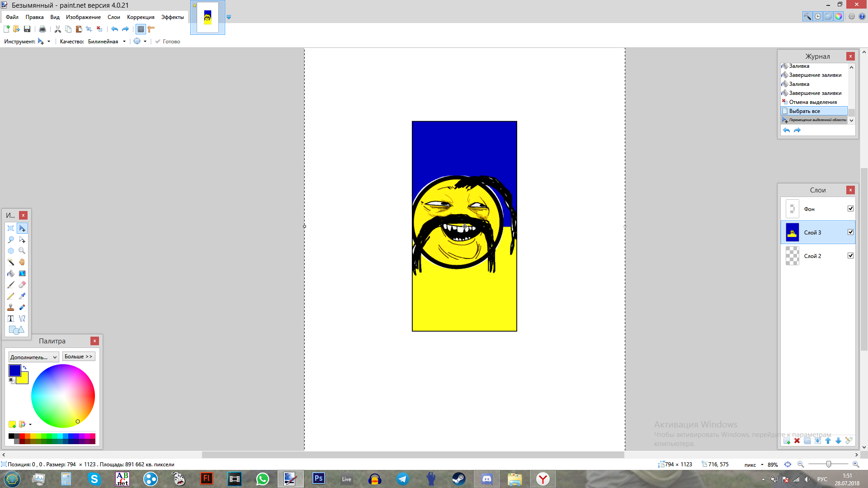This screenshot has width=868, height=488.
Task: Duplicate the current layer
Action: [807, 441]
